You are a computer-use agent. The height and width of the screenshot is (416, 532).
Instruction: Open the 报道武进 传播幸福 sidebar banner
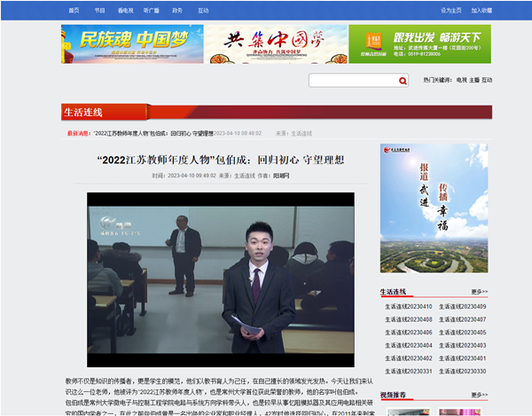(x=434, y=208)
